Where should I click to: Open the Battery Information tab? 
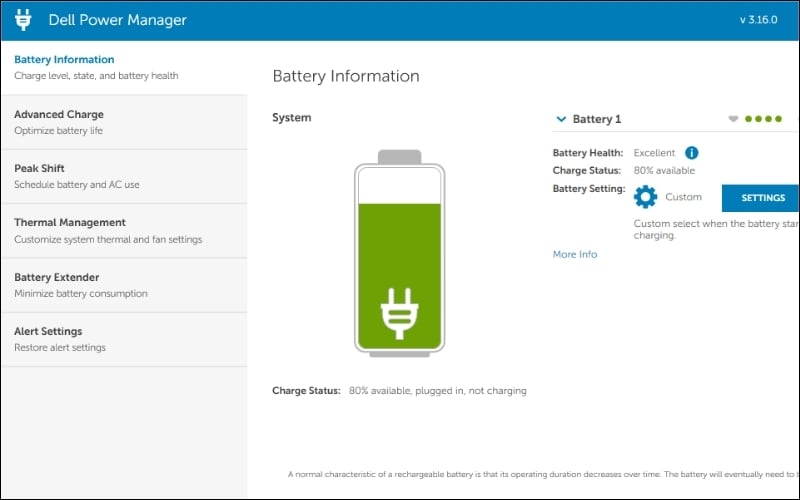point(124,67)
